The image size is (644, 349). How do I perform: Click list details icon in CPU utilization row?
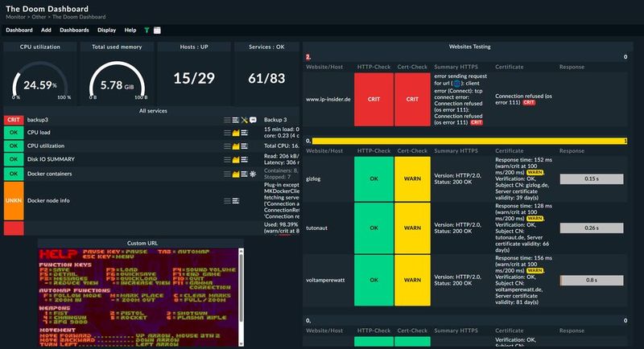[245, 146]
